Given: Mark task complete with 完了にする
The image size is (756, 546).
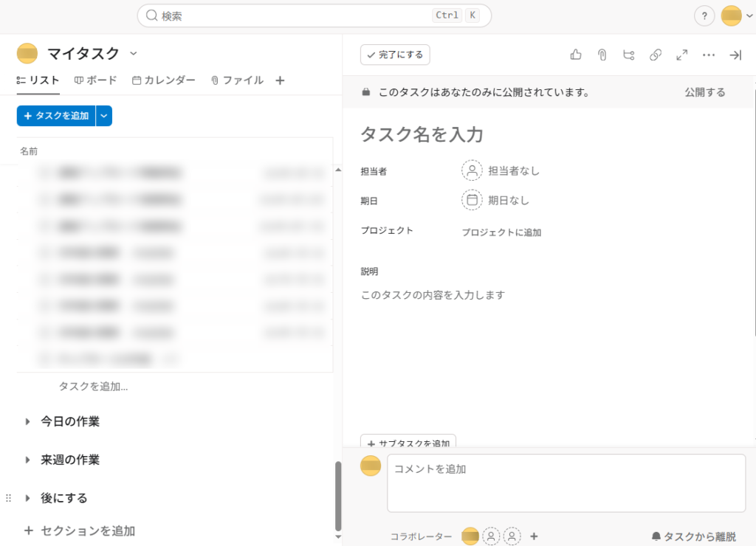Looking at the screenshot, I should [395, 55].
